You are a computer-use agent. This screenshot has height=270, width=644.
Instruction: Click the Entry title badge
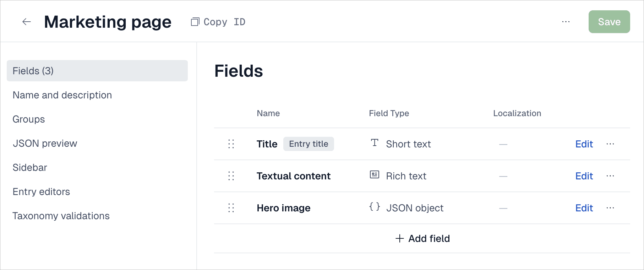click(309, 144)
